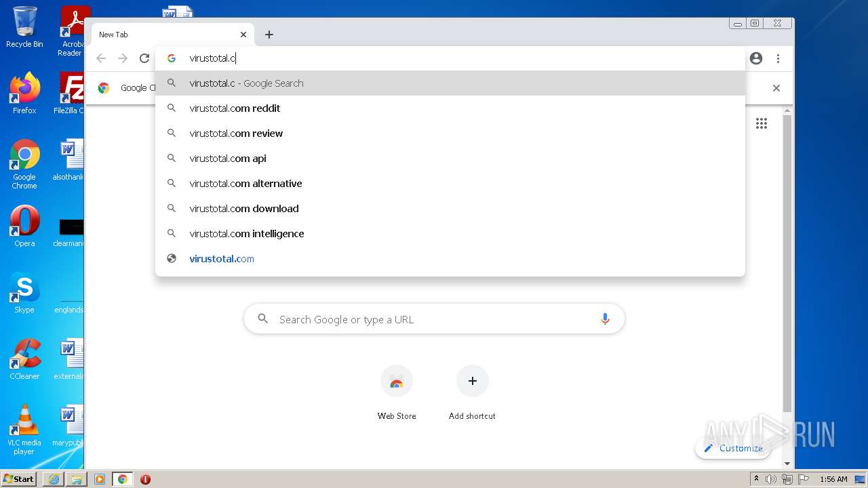
Task: Switch to the Chrome taskbar button
Action: tap(123, 479)
